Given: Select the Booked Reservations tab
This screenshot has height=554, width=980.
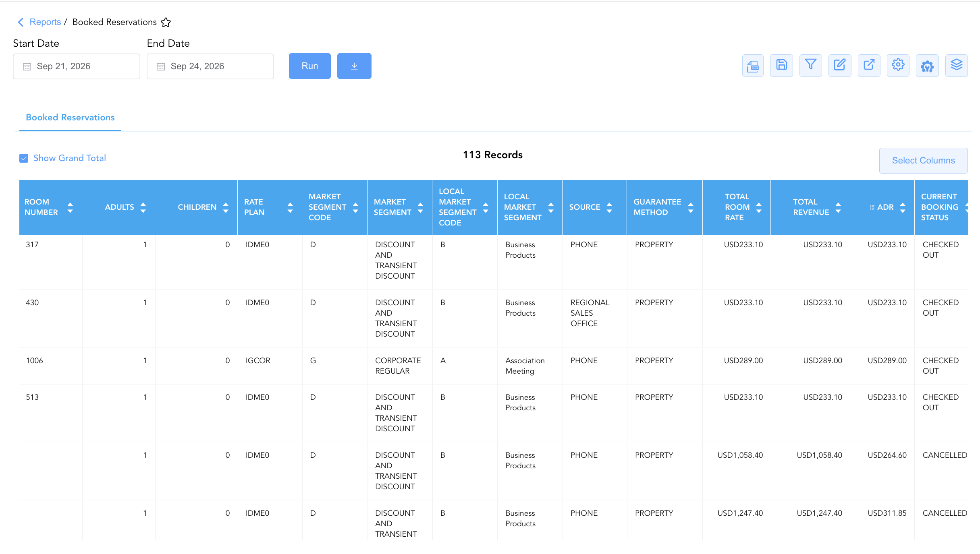Looking at the screenshot, I should [70, 118].
